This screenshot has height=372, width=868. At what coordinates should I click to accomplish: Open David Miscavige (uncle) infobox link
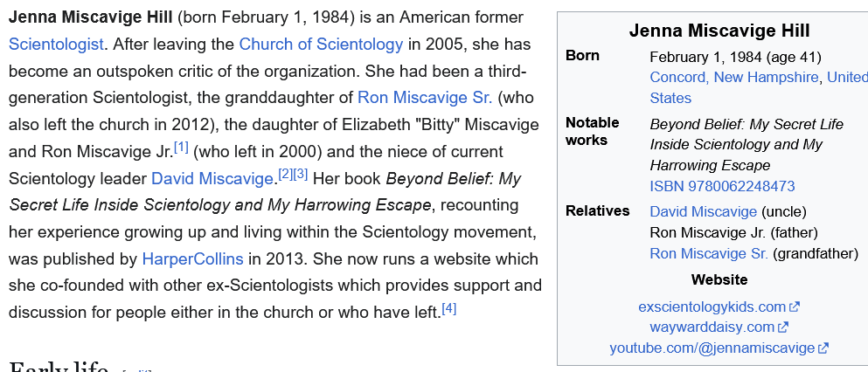tap(703, 211)
